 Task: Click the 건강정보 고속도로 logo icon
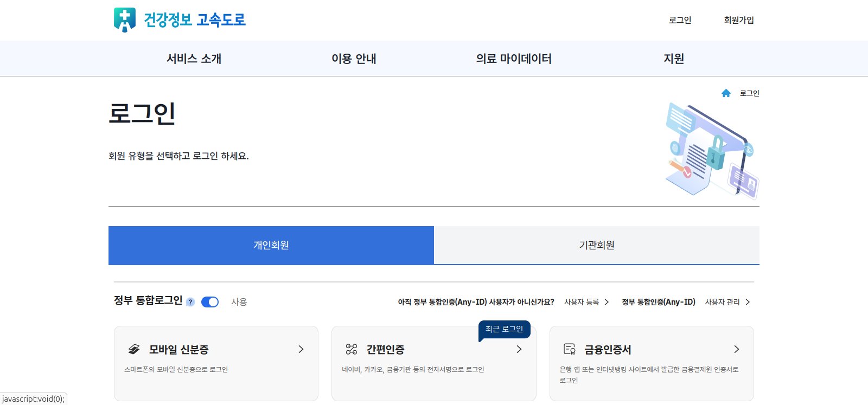click(x=124, y=20)
